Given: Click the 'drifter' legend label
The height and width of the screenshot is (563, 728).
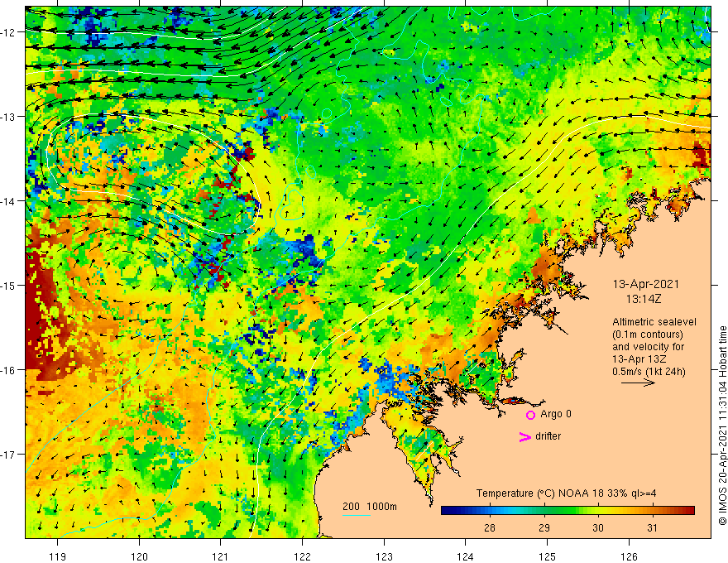Looking at the screenshot, I should tap(548, 436).
